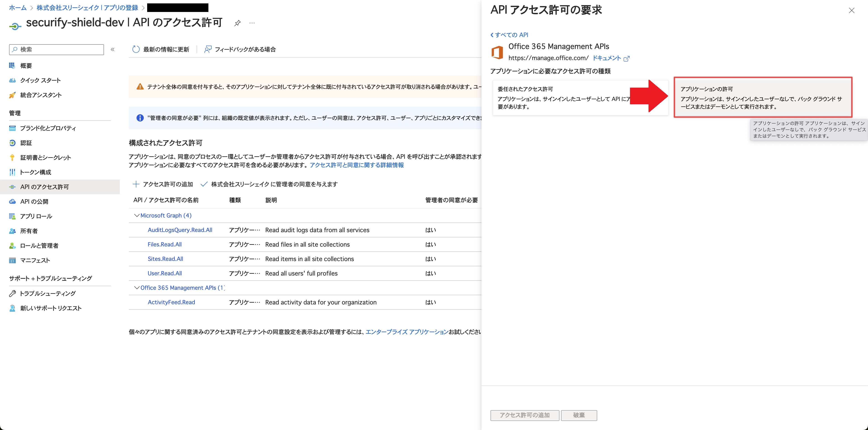Click the ブランド化とプロパティ icon
868x430 pixels.
point(12,128)
